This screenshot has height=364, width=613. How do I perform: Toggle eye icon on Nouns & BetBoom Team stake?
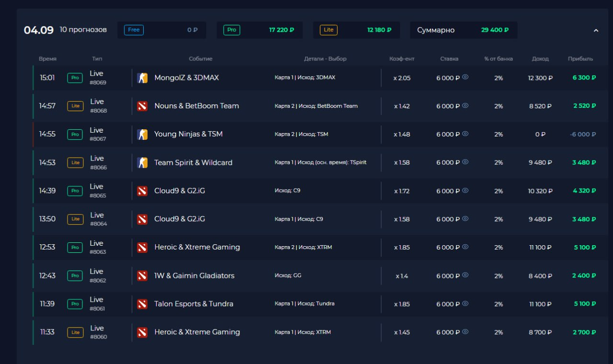[x=465, y=105]
